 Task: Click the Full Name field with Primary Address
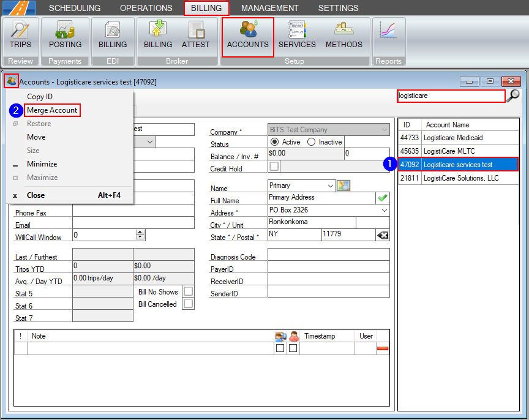point(322,198)
